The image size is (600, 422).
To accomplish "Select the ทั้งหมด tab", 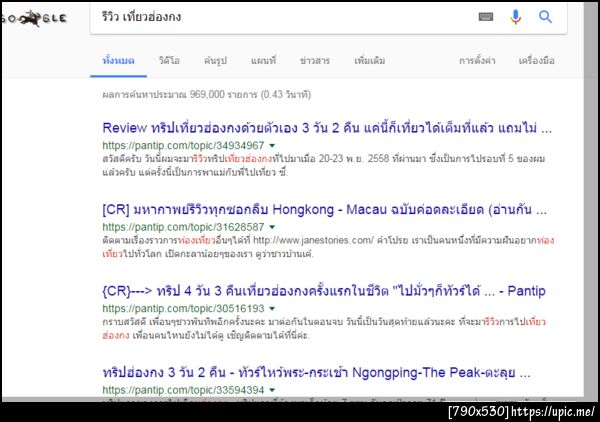I will tap(118, 61).
